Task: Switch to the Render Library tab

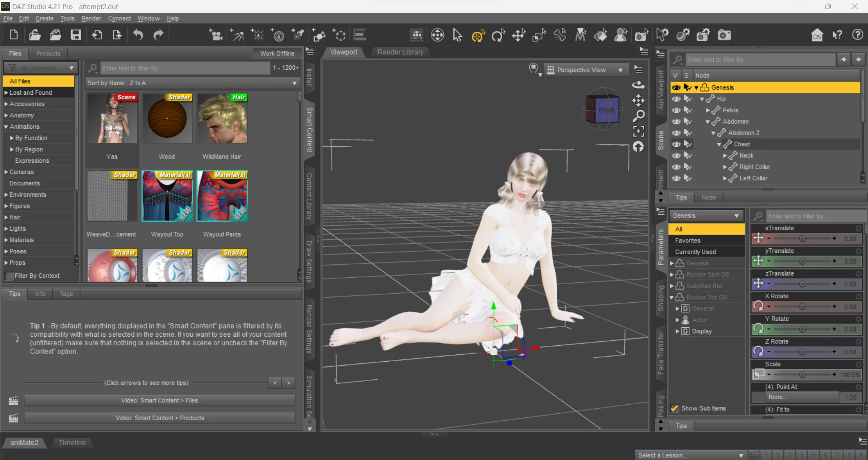Action: click(x=400, y=52)
